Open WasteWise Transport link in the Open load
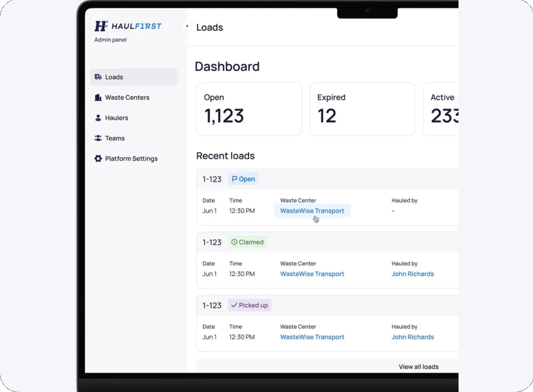The width and height of the screenshot is (533, 392). pyautogui.click(x=312, y=211)
